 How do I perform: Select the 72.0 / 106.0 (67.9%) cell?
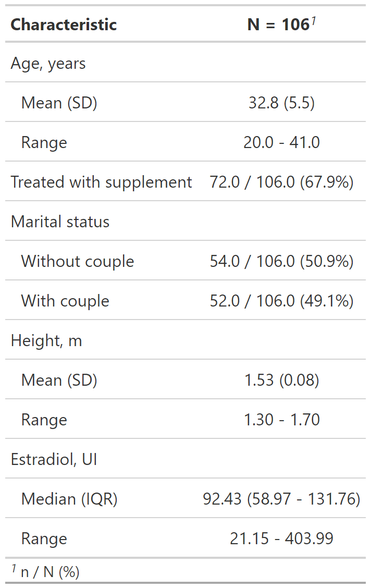pos(281,182)
